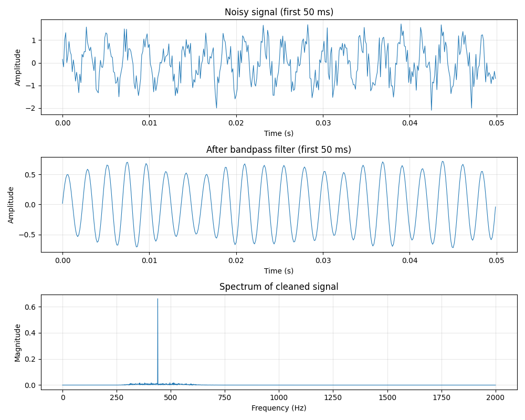Click the "500" frequency tick label
The width and height of the screenshot is (525, 420).
pyautogui.click(x=171, y=397)
